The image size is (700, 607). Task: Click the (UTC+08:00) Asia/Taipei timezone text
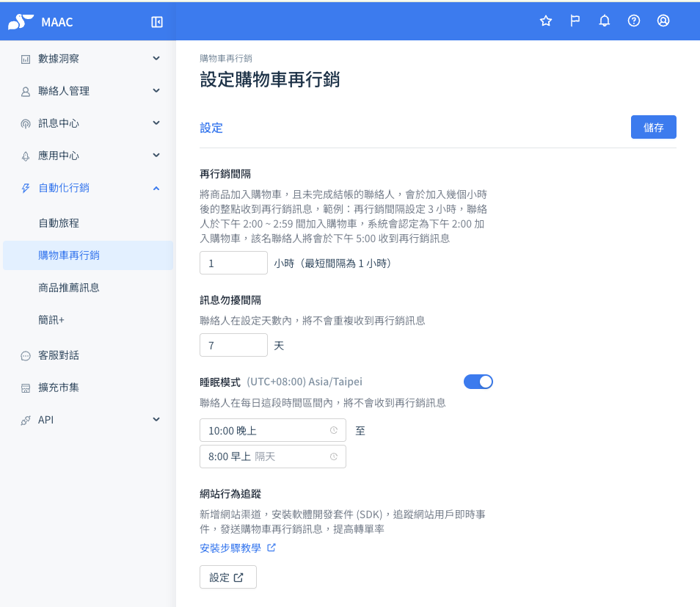point(305,382)
